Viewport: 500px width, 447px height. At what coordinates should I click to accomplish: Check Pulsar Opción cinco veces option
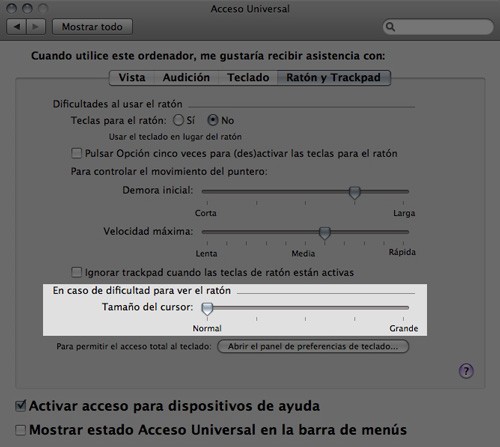coord(77,154)
